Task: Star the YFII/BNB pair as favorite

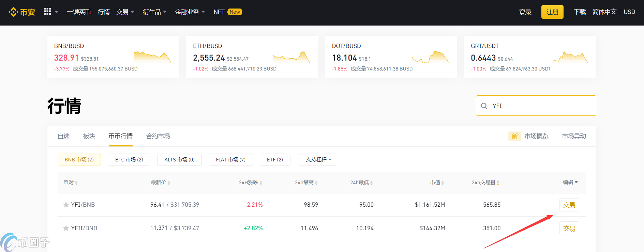Action: 66,228
